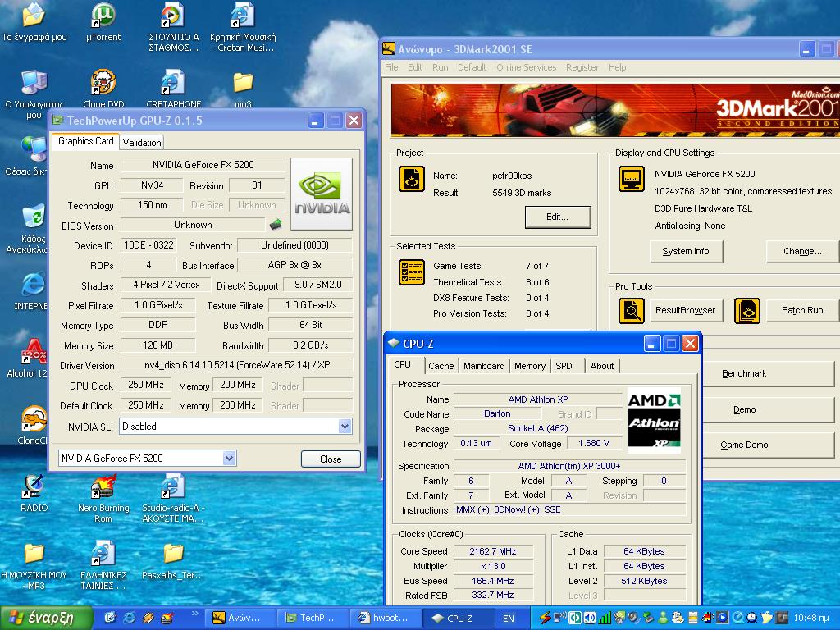Expand the NVIDIA SLI dropdown in GPU-Z
Viewport: 840px width, 630px height.
[x=345, y=427]
